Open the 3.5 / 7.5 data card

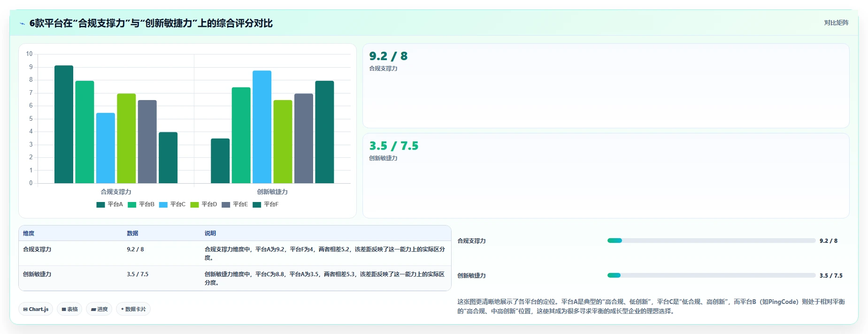click(606, 176)
